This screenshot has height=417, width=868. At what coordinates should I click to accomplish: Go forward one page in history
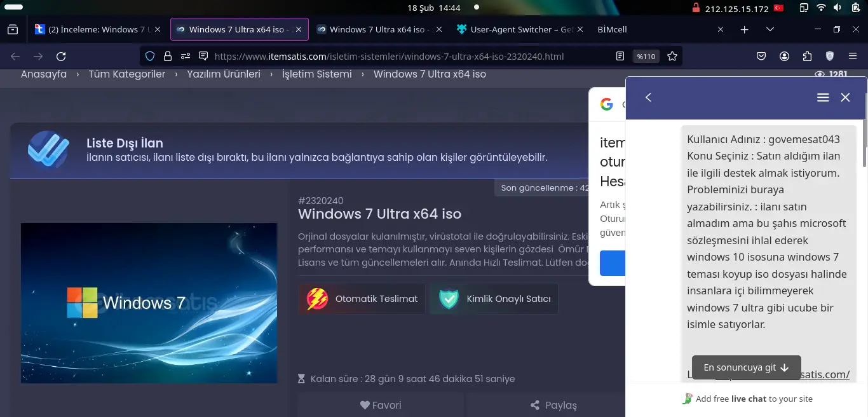[x=38, y=56]
